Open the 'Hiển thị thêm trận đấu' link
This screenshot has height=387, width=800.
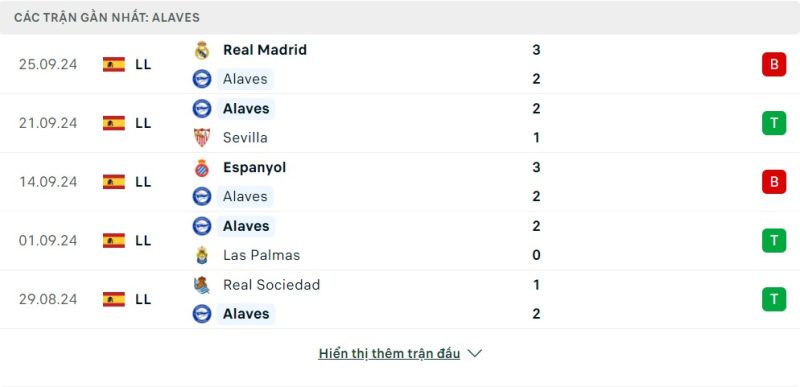389,353
